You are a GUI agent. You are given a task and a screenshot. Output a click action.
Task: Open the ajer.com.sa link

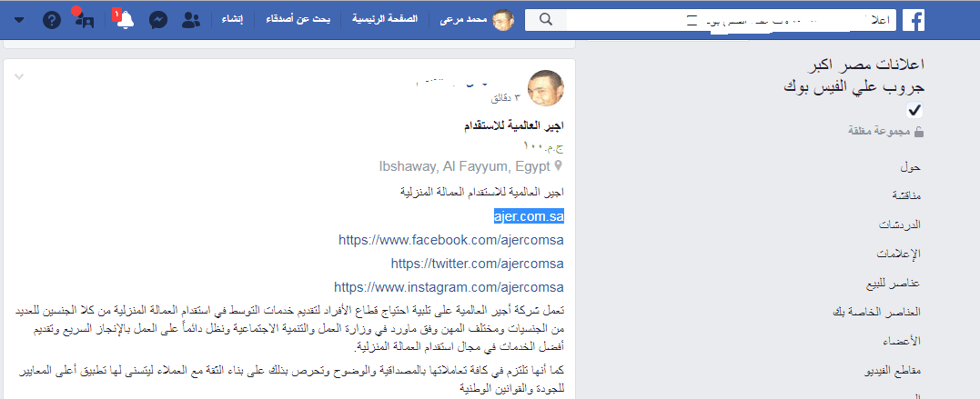(x=529, y=216)
